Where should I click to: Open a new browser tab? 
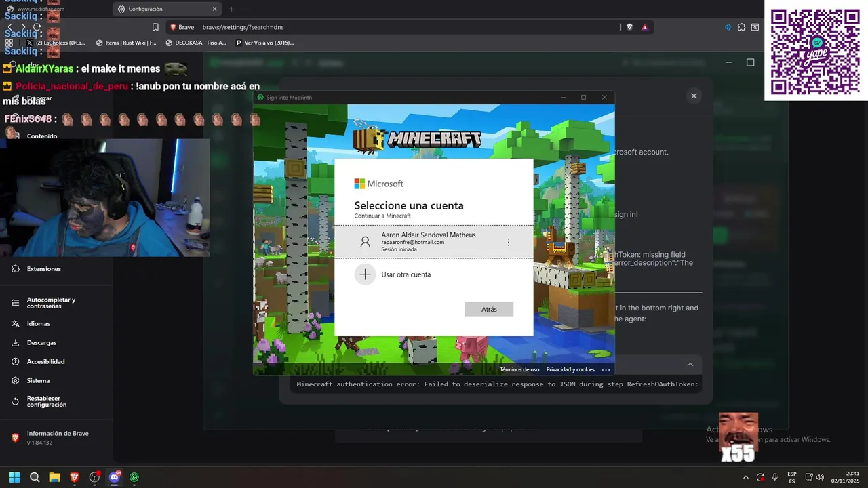231,9
